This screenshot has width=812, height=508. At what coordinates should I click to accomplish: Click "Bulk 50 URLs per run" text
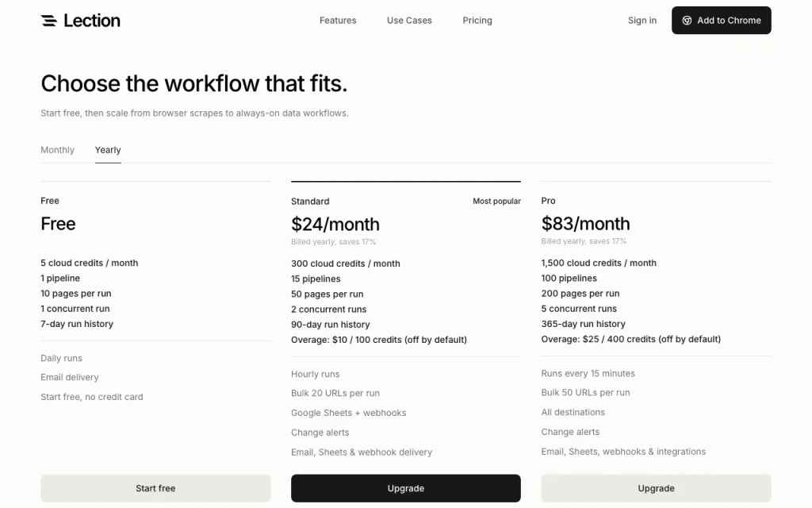pos(586,393)
